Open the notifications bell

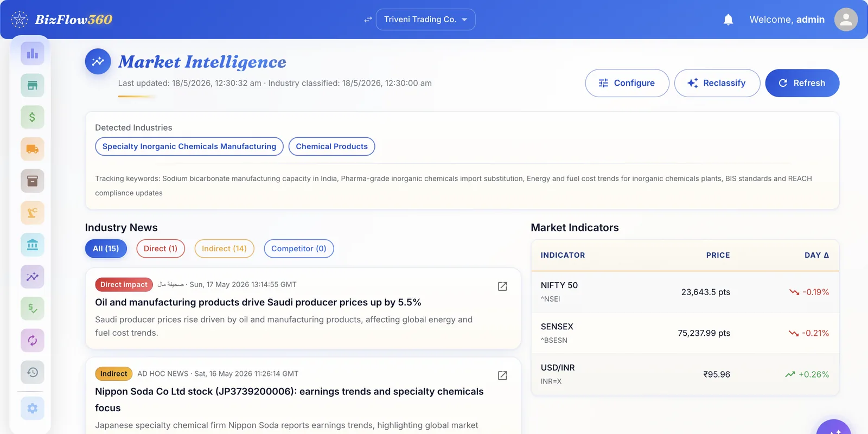[x=728, y=20]
